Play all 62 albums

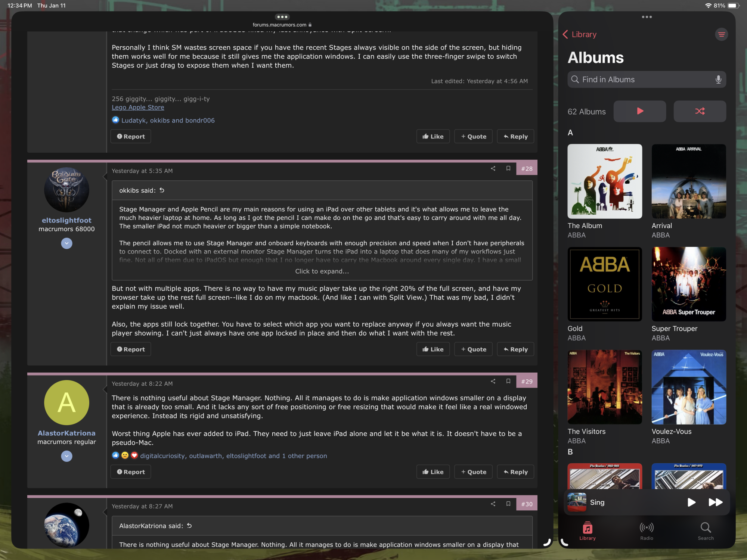[639, 111]
